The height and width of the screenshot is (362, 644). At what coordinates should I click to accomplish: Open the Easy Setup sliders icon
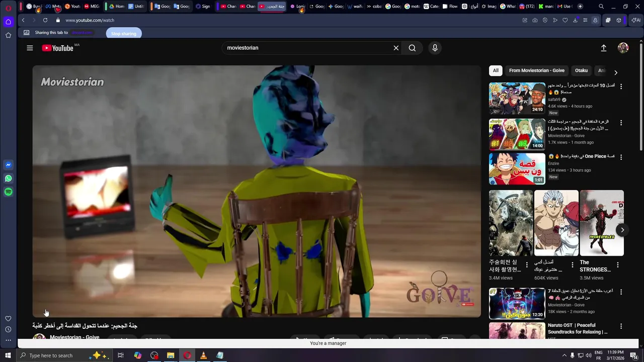tap(585, 20)
